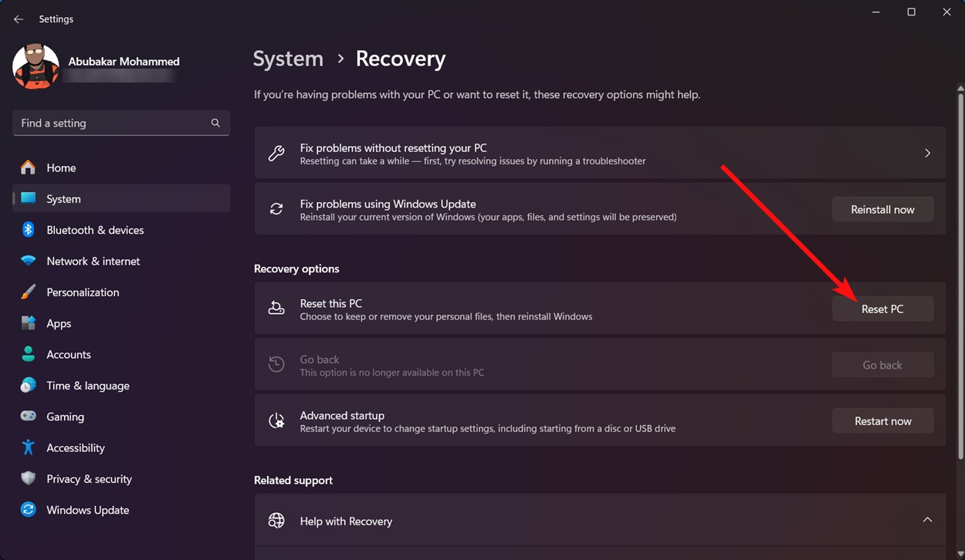Click the System breadcrumb link
This screenshot has width=965, height=560.
click(288, 58)
